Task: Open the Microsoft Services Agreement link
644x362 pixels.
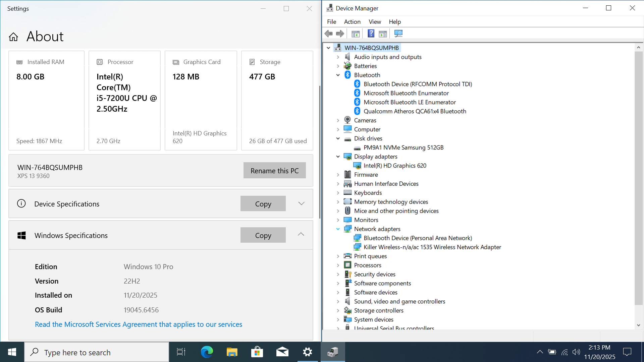Action: (138, 324)
